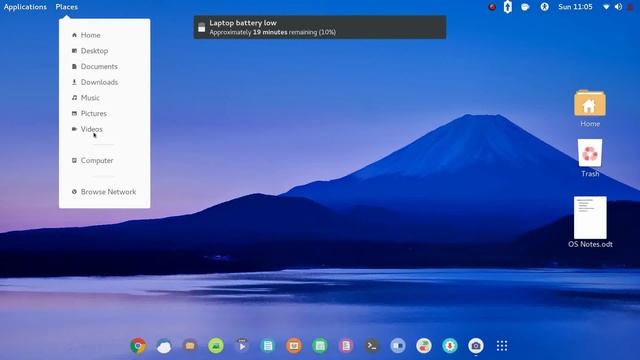
Task: Choose Downloads in Places menu
Action: (x=104, y=82)
